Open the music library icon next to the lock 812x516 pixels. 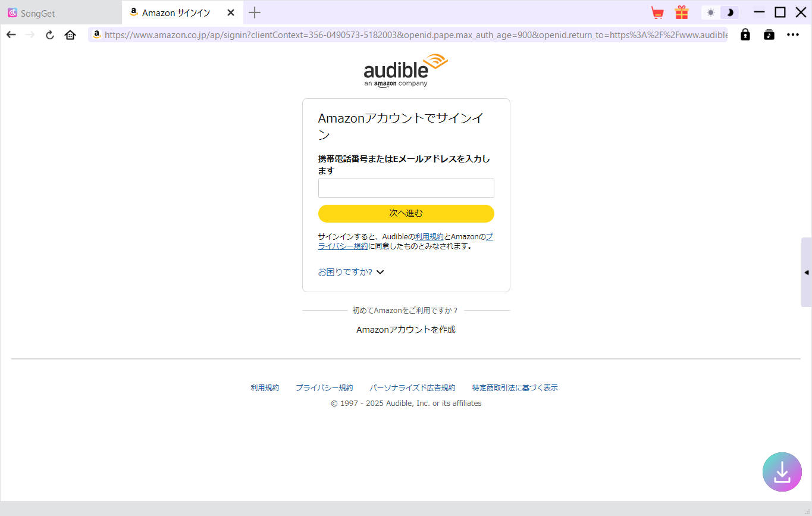click(x=769, y=35)
